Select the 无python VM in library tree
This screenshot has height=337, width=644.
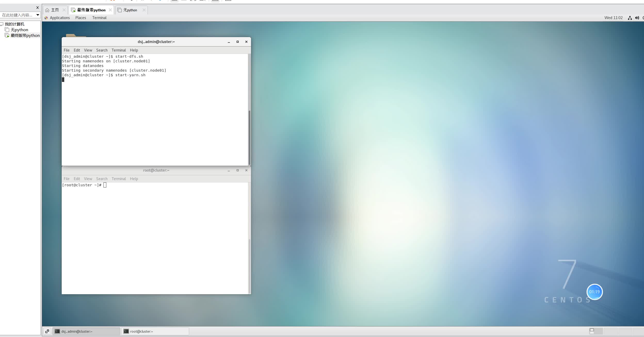(x=19, y=30)
